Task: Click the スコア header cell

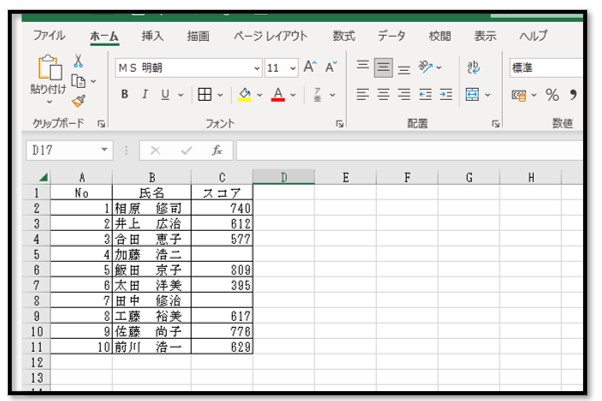Action: pos(222,193)
